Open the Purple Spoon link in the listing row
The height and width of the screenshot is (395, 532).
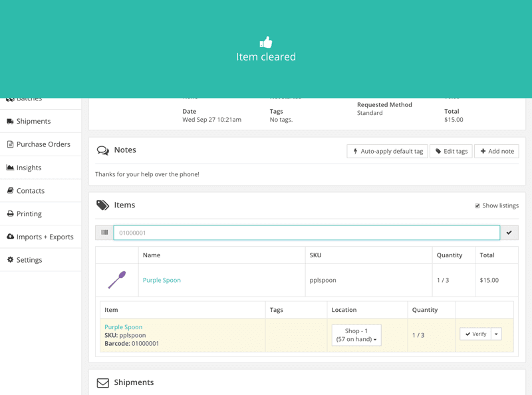pos(124,327)
